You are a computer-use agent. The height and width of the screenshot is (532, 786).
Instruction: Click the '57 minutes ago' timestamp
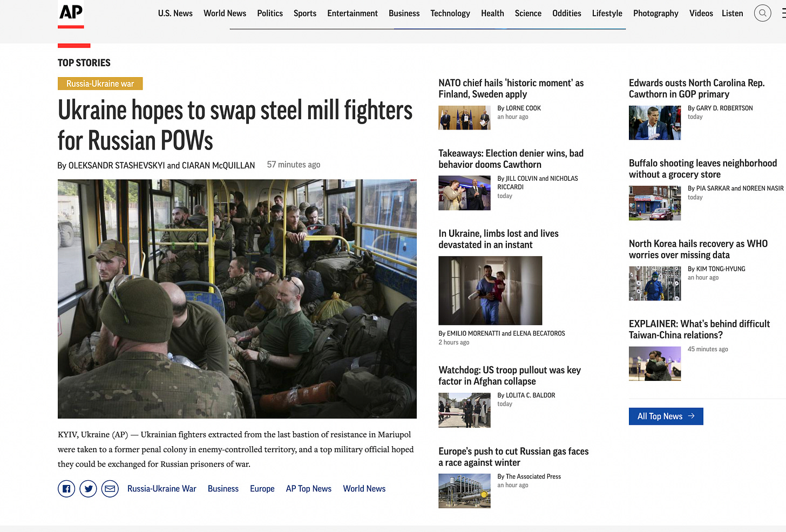294,165
